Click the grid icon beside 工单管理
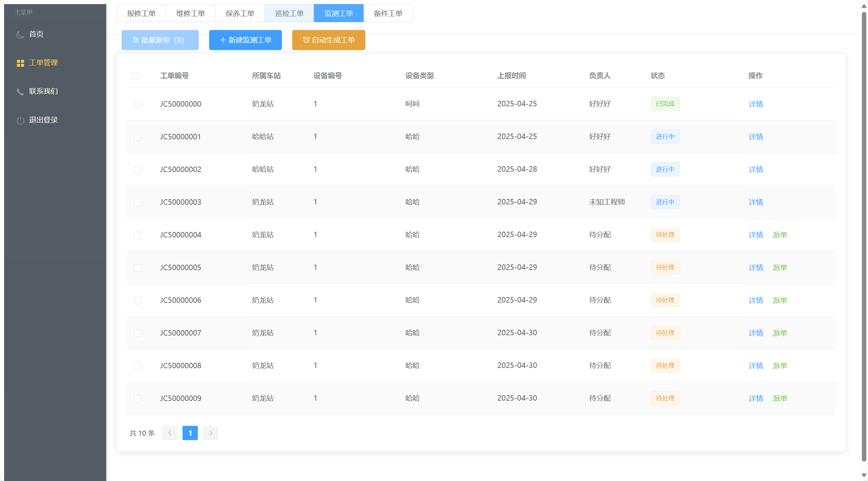This screenshot has width=868, height=481. point(20,63)
